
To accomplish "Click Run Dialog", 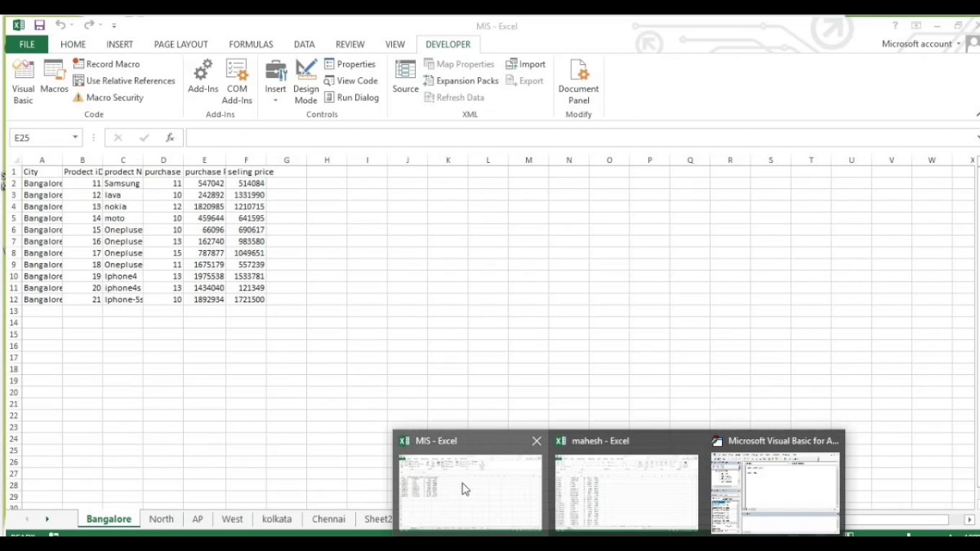I will (x=351, y=98).
